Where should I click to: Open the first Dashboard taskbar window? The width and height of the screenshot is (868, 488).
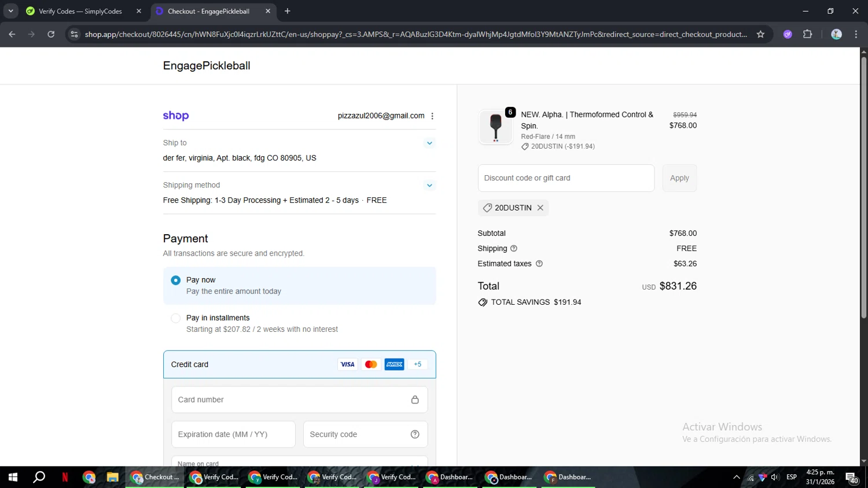click(x=450, y=477)
